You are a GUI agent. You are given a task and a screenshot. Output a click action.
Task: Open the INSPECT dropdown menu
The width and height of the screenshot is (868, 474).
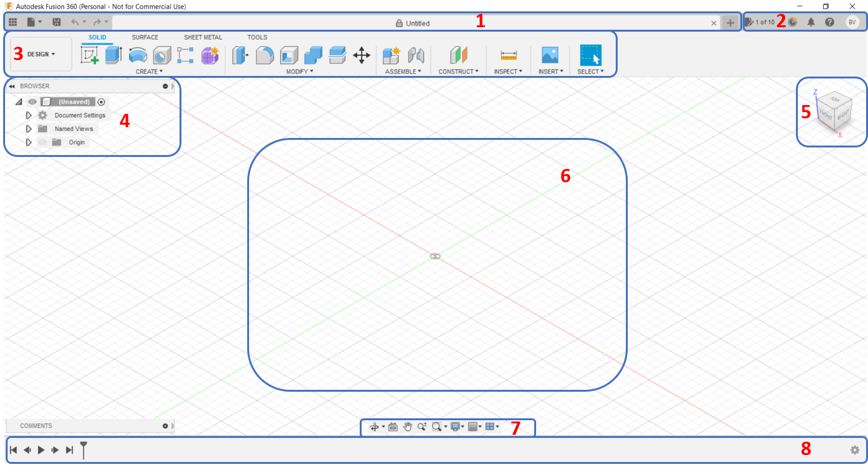508,72
